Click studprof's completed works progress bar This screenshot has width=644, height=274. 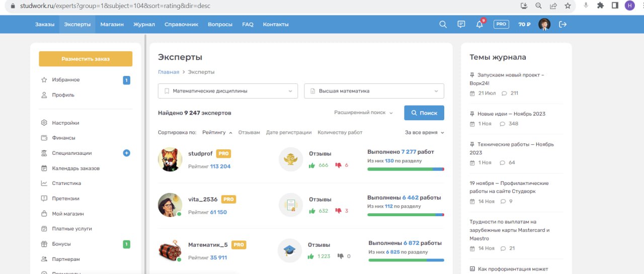point(406,169)
